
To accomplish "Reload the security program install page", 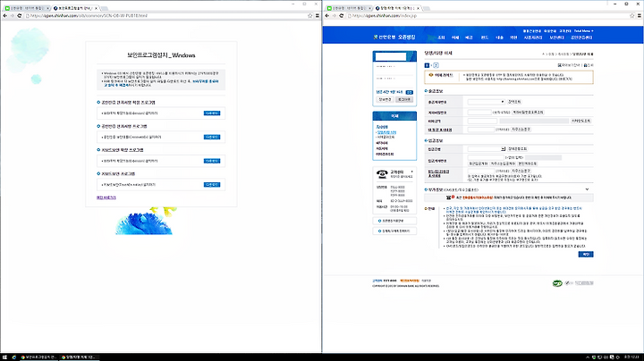I will (20, 15).
